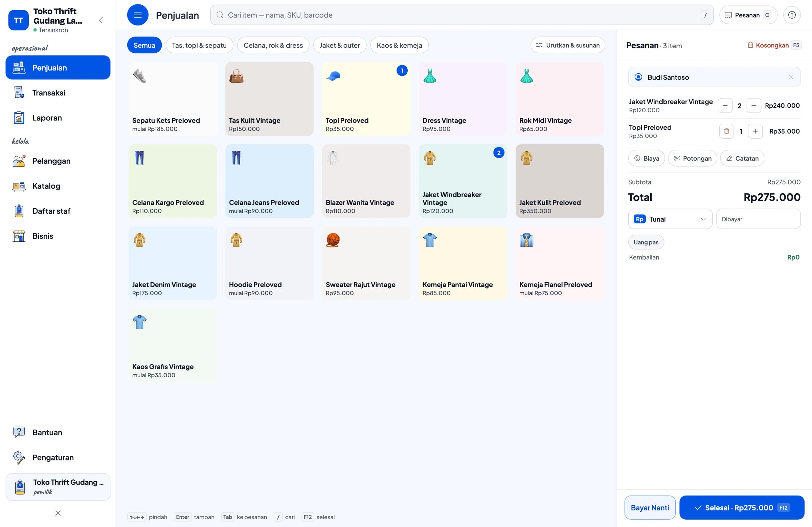
Task: Increase Jaket Windbreaker Vintage quantity
Action: [754, 106]
